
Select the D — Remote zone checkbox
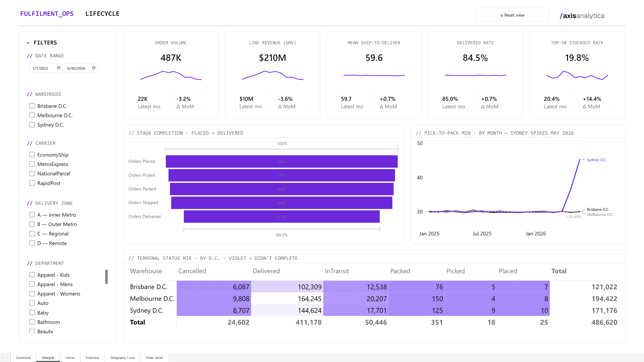point(32,243)
